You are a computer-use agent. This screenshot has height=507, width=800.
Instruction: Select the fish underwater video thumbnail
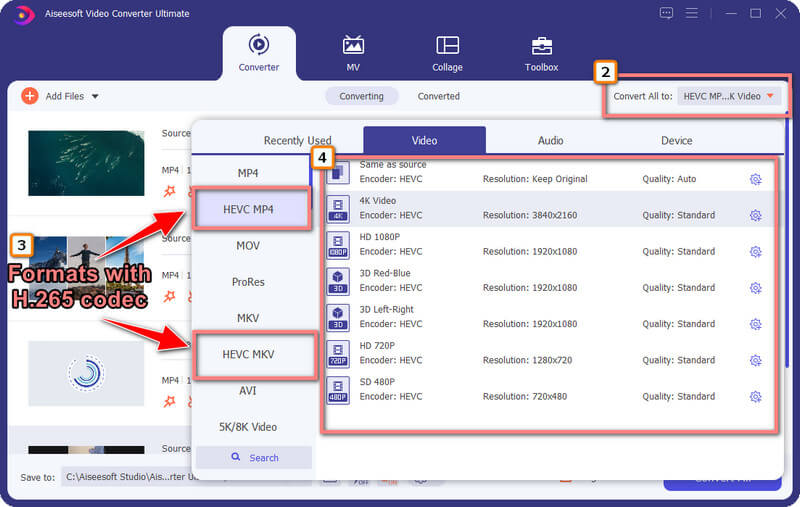(x=86, y=163)
